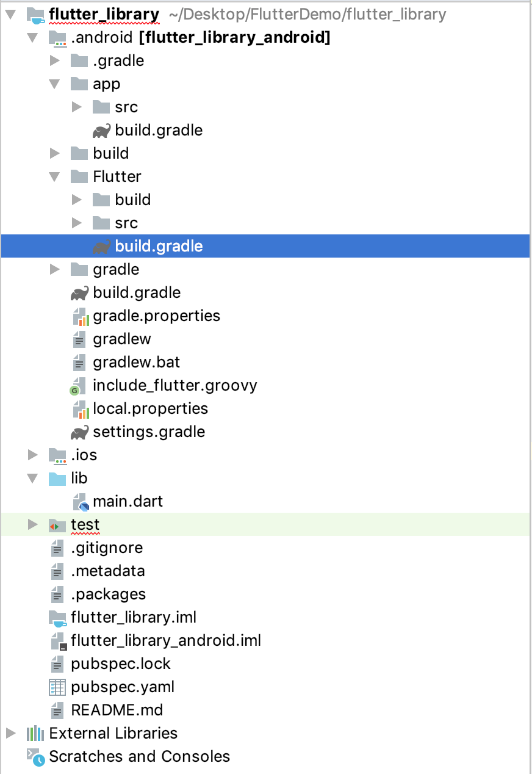This screenshot has height=774, width=532.
Task: Click the Scratches and Consoles icon
Action: coord(35,757)
